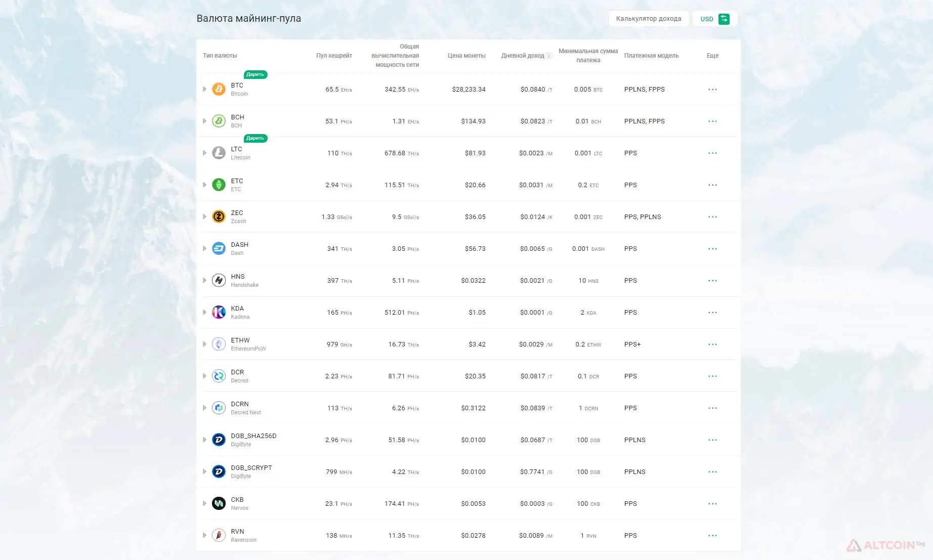This screenshot has width=933, height=560.
Task: Click the Decred Next DCRN coin icon
Action: 219,408
